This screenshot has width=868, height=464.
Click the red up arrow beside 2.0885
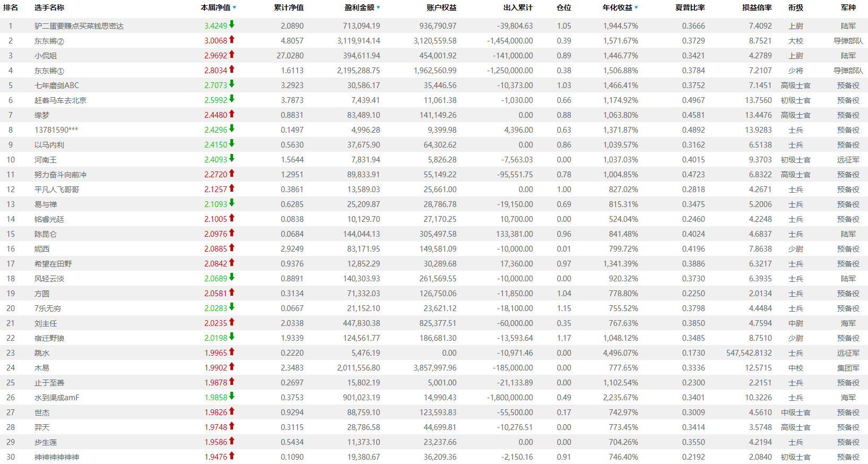pos(232,247)
